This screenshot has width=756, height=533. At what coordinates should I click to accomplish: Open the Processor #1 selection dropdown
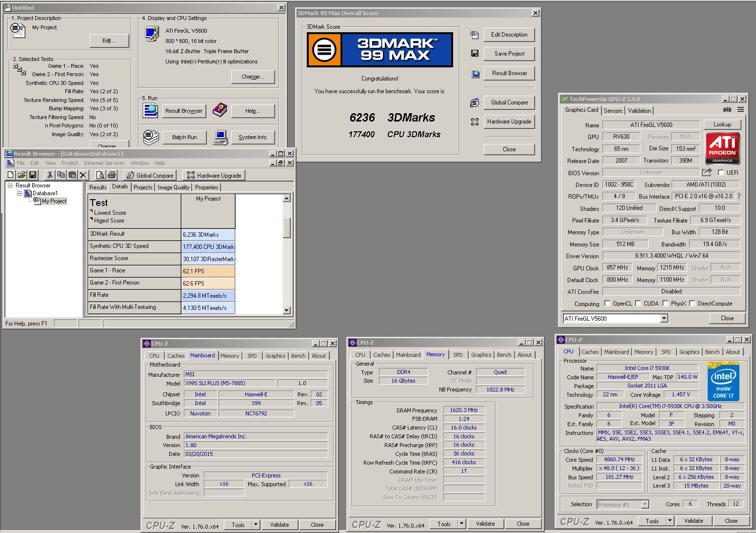click(645, 505)
